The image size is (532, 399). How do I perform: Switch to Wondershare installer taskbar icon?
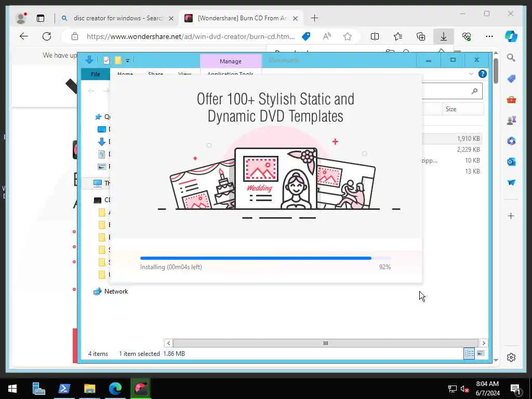(140, 389)
